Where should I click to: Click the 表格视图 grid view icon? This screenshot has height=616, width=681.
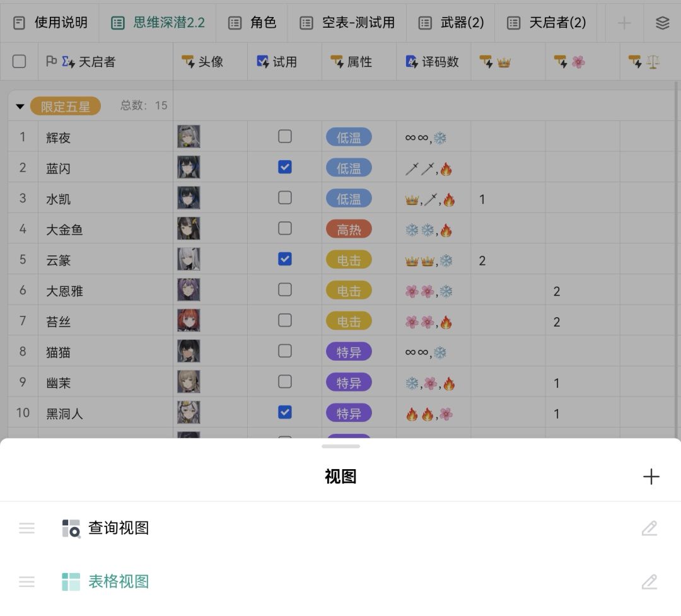[x=71, y=582]
